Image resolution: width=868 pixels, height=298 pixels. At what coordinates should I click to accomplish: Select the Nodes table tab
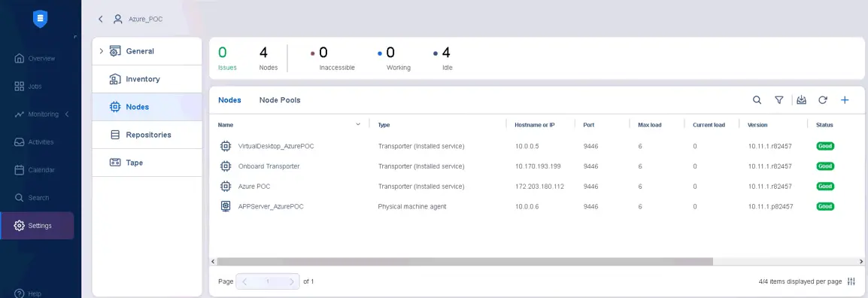229,100
